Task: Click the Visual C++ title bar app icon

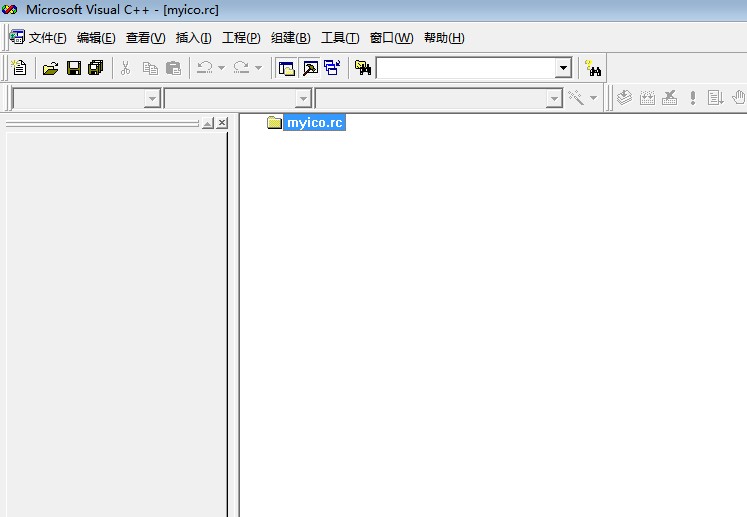Action: tap(9, 10)
